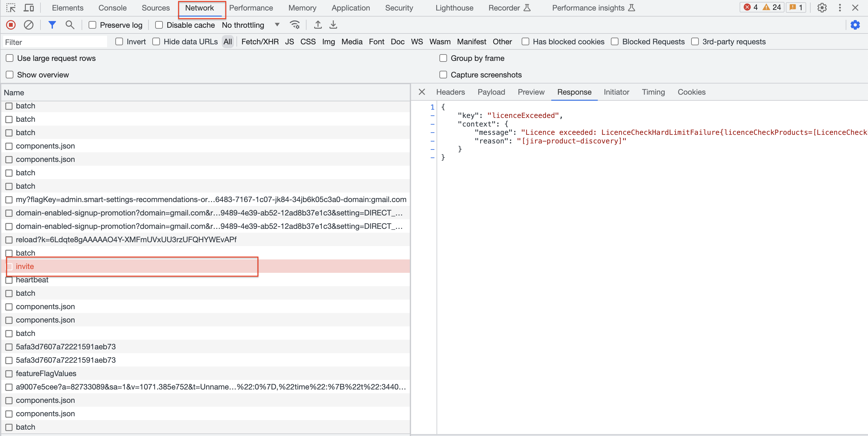
Task: Click the Filter text input field
Action: coord(54,42)
